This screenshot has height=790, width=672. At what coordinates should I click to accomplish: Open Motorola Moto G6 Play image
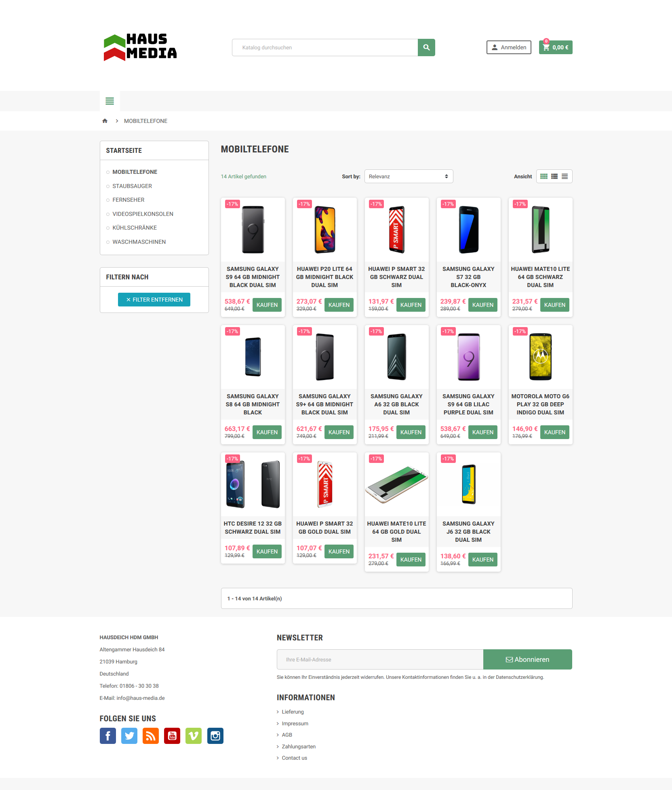pos(541,357)
